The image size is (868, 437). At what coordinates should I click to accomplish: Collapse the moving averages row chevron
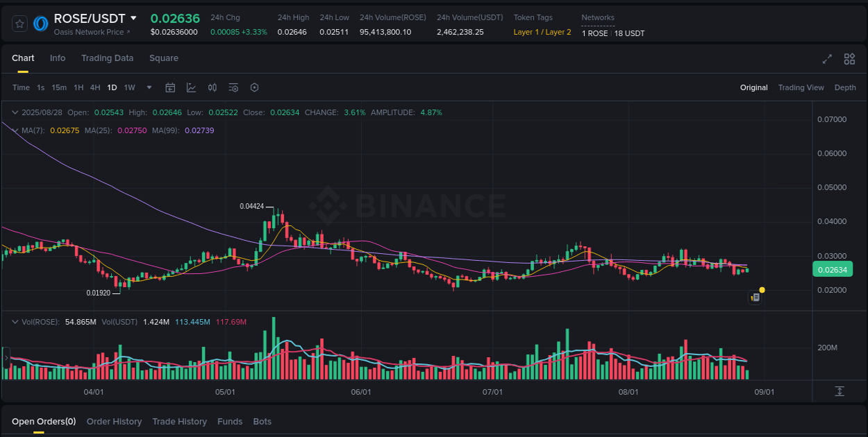15,130
